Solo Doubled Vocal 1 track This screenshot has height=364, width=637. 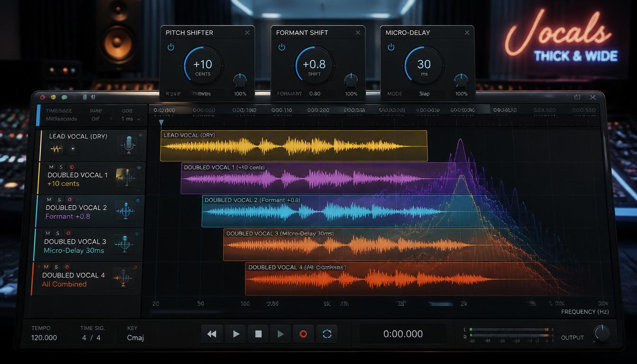[x=61, y=167]
